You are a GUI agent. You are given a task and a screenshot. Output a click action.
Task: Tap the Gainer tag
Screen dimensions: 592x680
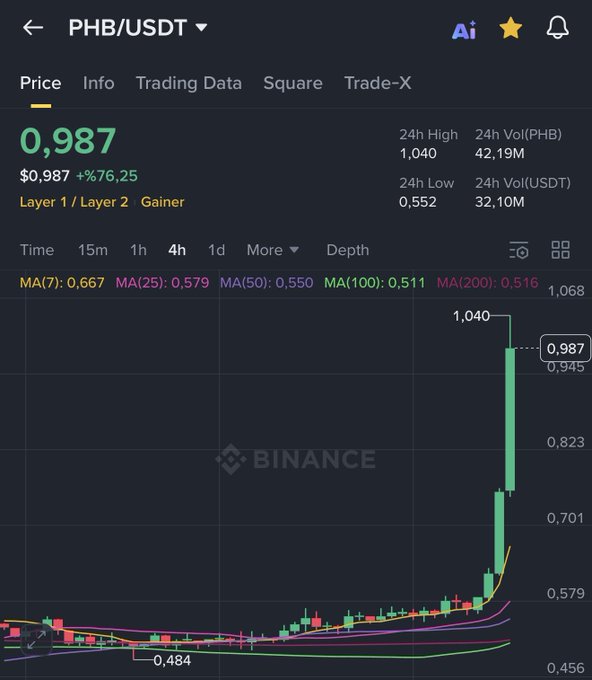163,202
